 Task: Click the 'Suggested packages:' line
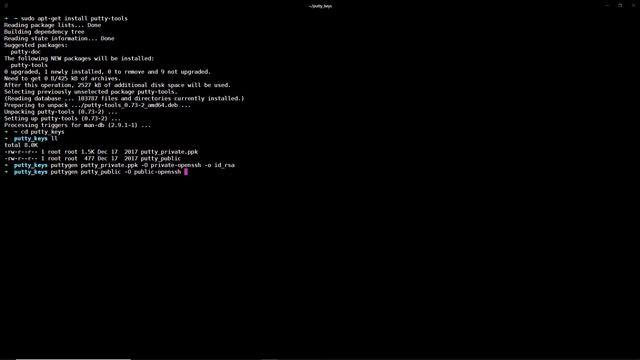click(x=36, y=45)
